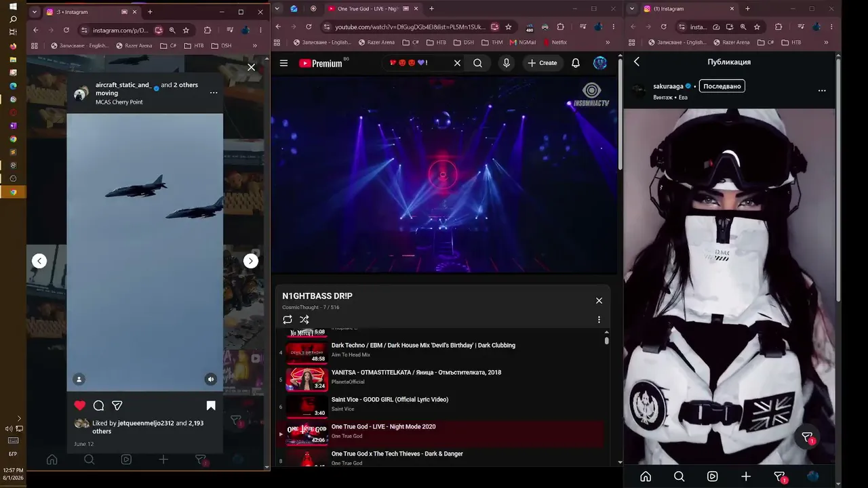Open the YouTube account avatar menu
Viewport: 868px width, 488px height.
600,63
